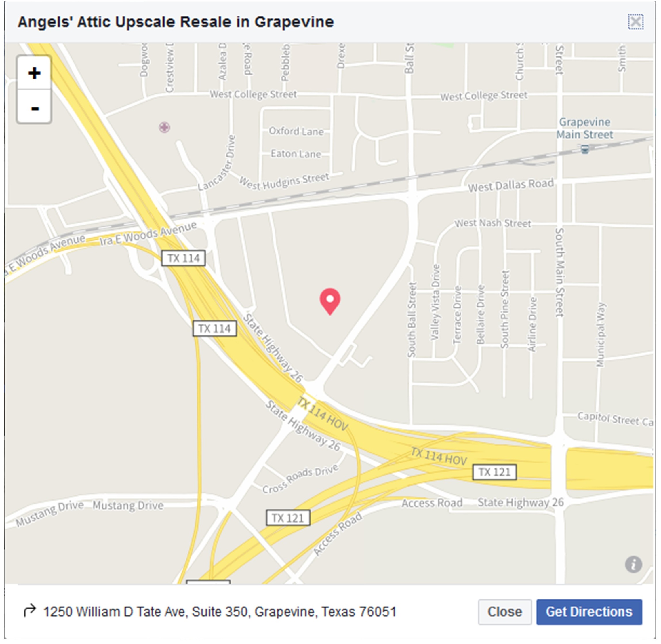Click the 1250 William D Tate Ave address text
Viewport: 661px width, 644px height.
coord(220,612)
